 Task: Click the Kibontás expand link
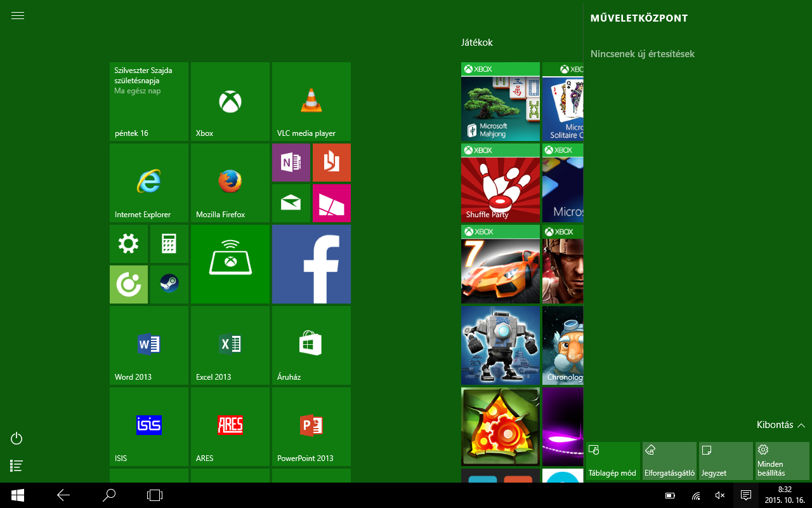pyautogui.click(x=781, y=425)
